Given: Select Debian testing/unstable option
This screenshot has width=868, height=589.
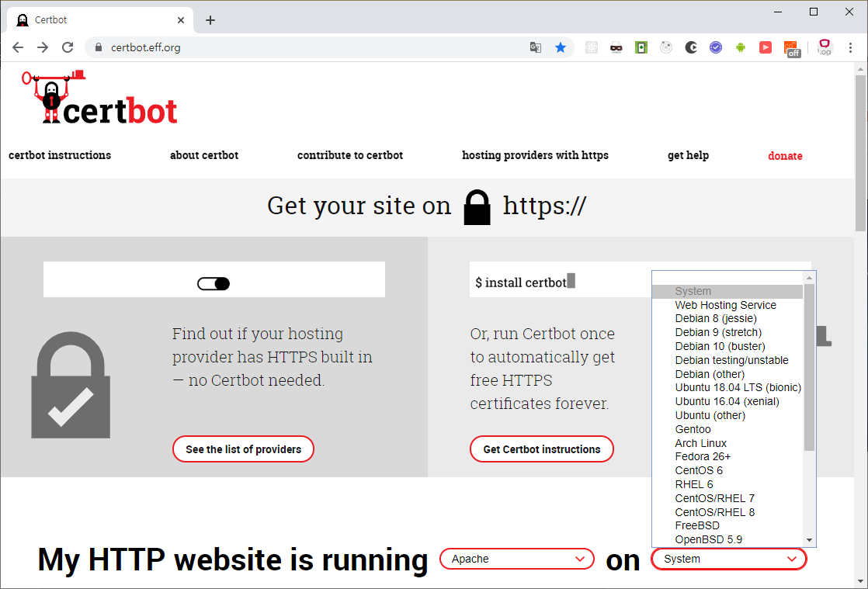Looking at the screenshot, I should (x=727, y=360).
